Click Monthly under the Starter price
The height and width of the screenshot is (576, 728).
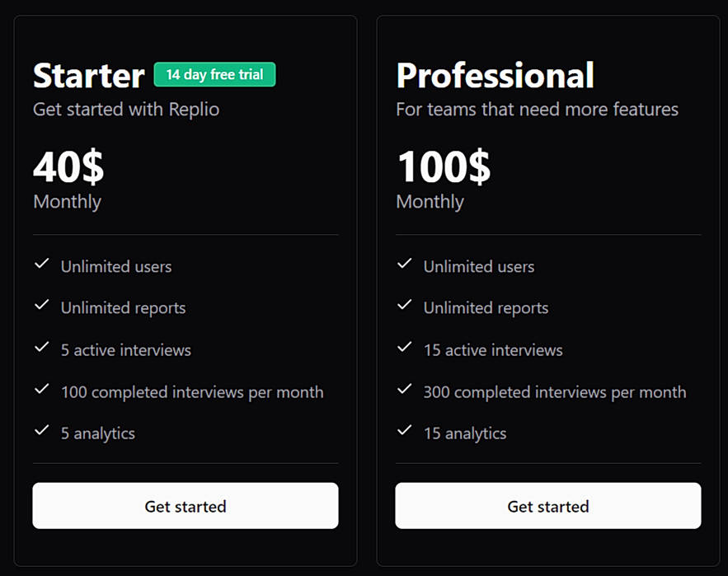click(x=66, y=201)
